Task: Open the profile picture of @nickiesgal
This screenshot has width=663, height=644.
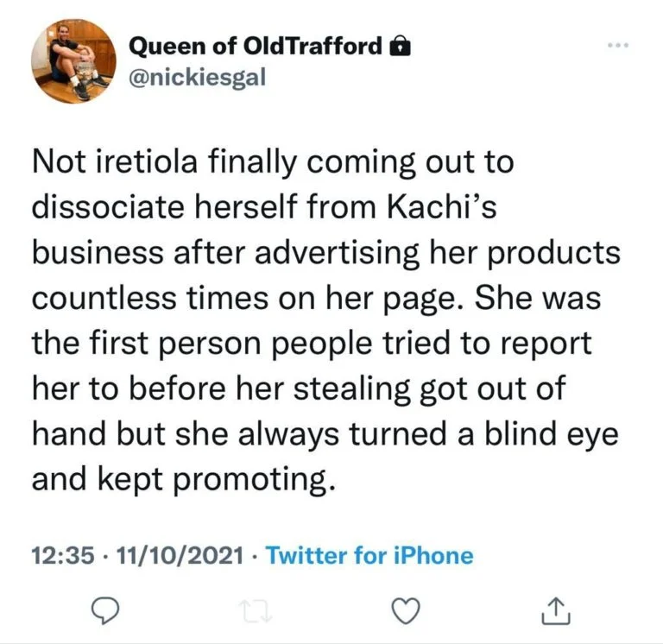Action: pos(74,62)
